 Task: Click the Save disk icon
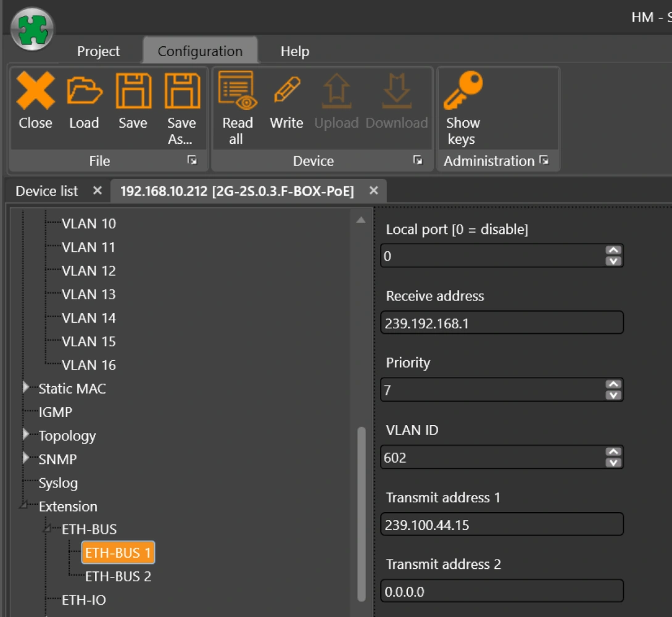(x=133, y=91)
